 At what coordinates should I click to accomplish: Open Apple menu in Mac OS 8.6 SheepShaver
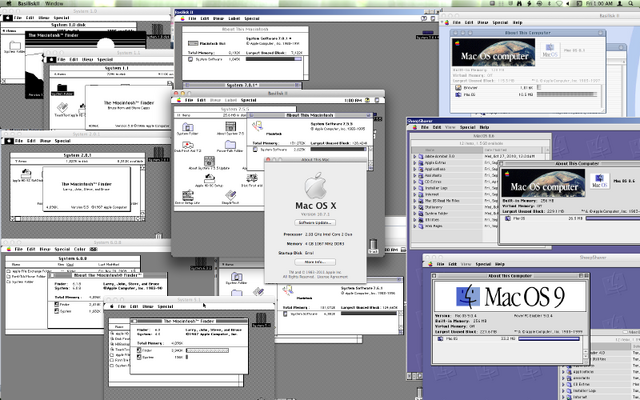click(x=415, y=127)
